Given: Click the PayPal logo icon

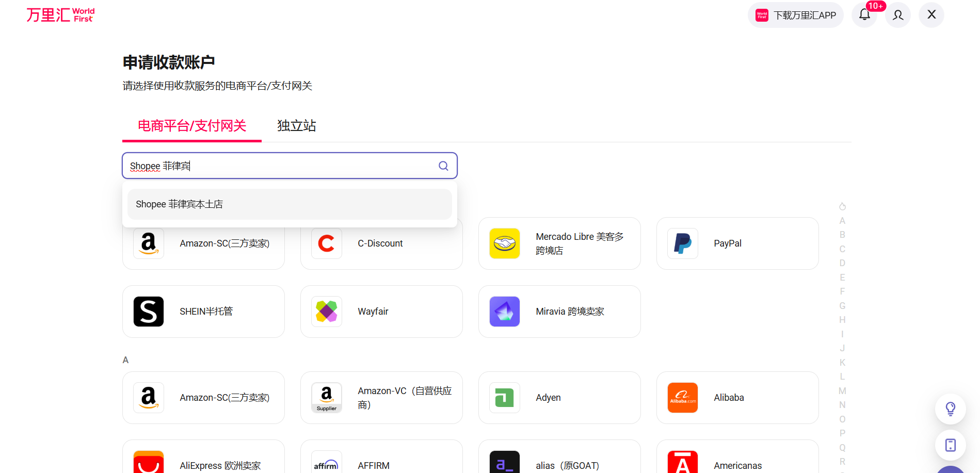Looking at the screenshot, I should [682, 243].
